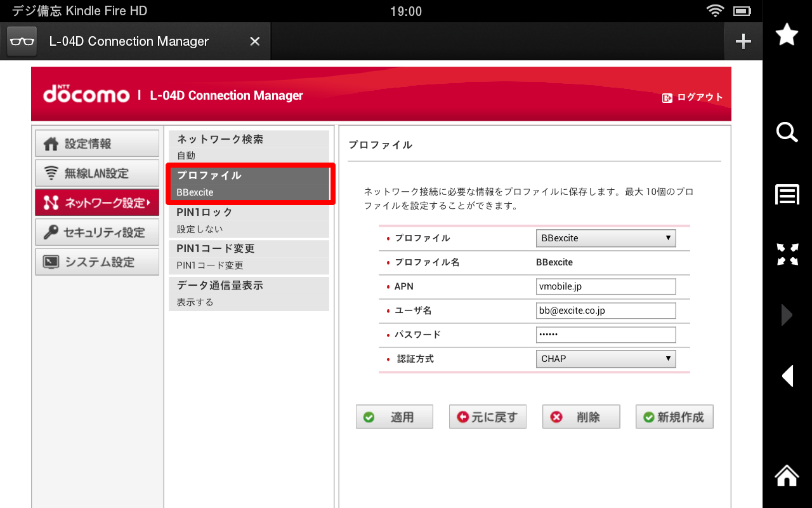Focus the パスワード input field

(606, 335)
